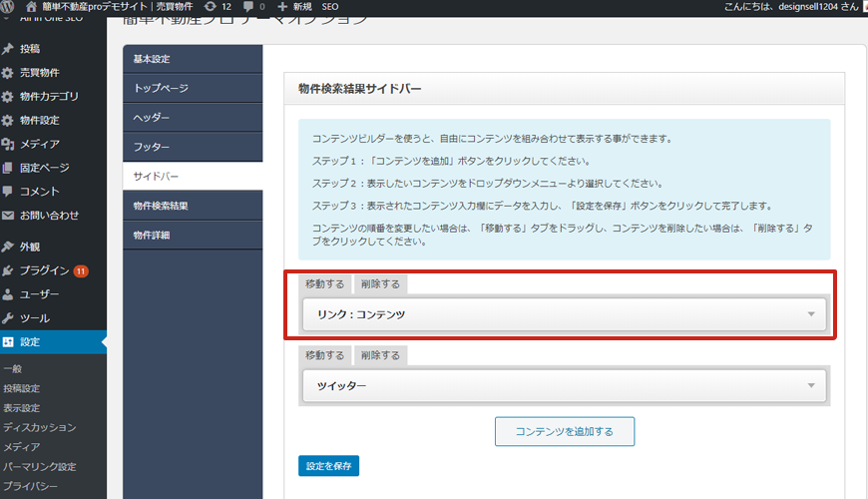The image size is (868, 499).
Task: Click the plus icon for 新規
Action: 282,7
